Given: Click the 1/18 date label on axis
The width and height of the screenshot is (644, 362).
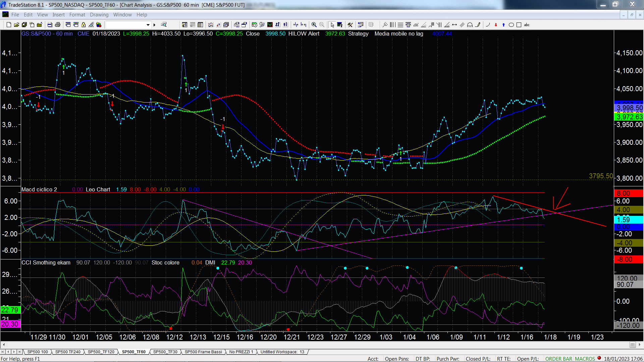Looking at the screenshot, I should pos(550,337).
